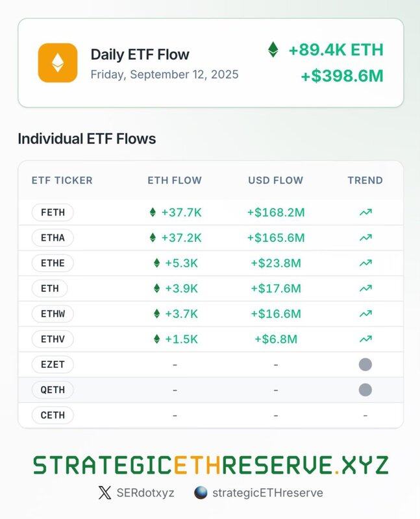Click the ETHV upward trend arrow icon
This screenshot has height=519, width=420.
click(x=365, y=339)
